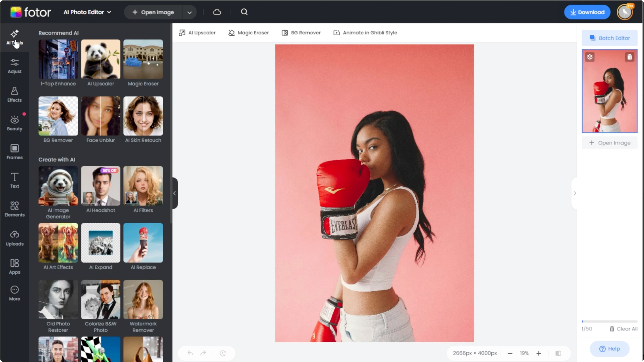Click the 1/50 image counter

pos(587,329)
